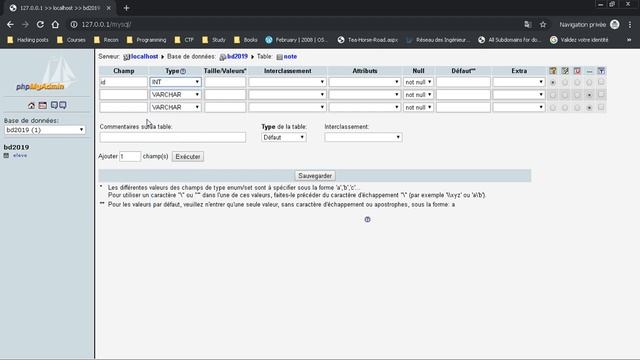
Task: Open the Navigation privée profile icon
Action: coord(615,24)
